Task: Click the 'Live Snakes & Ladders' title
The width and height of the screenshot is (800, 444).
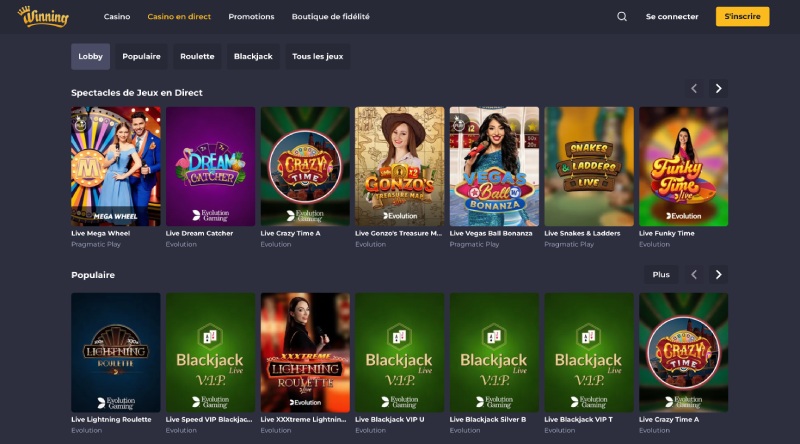Action: tap(582, 233)
